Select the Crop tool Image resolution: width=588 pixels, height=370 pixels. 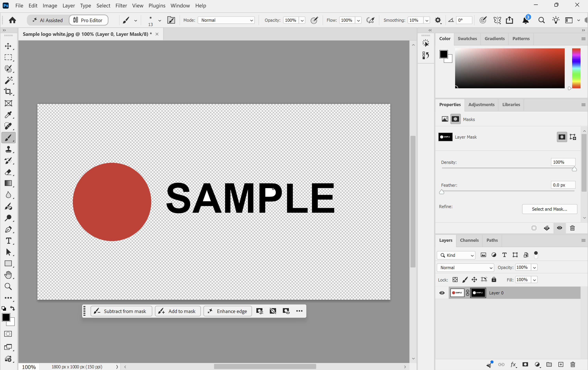(x=8, y=92)
